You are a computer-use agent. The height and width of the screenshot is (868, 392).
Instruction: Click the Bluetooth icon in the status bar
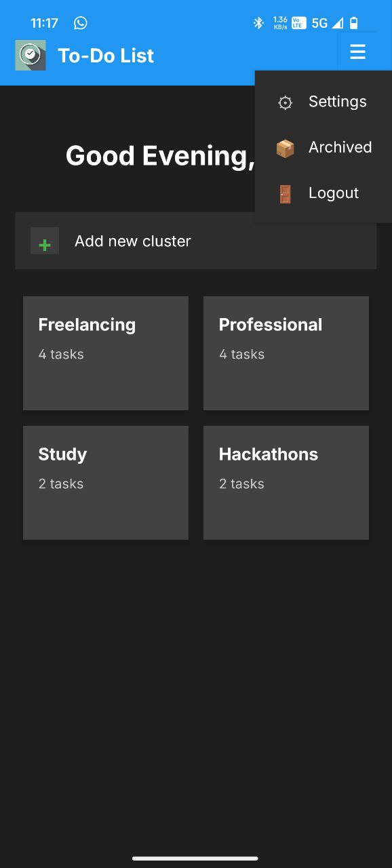(x=258, y=22)
